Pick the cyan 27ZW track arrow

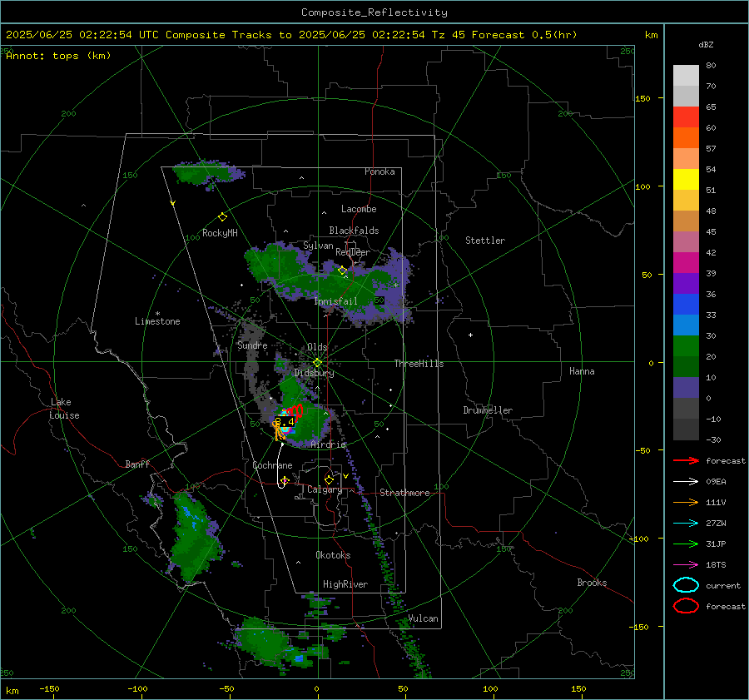pos(686,524)
